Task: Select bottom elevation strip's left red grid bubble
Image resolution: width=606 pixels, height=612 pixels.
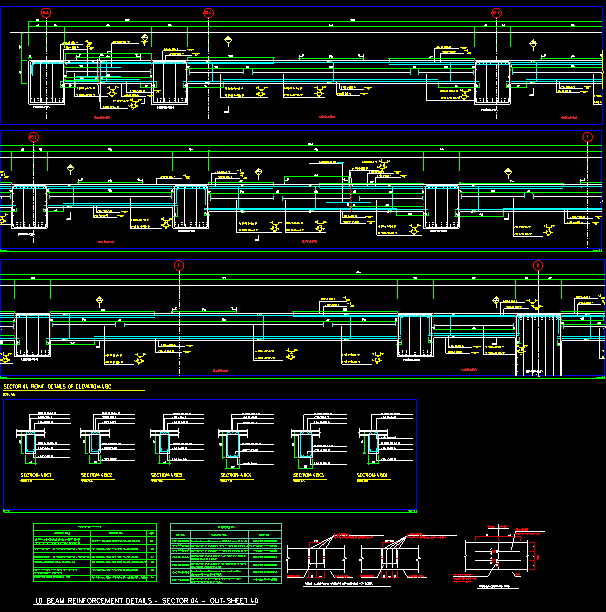Action: (179, 266)
